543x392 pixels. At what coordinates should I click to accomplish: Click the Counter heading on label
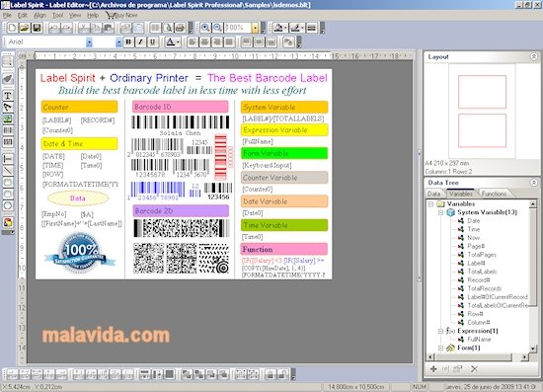point(79,107)
